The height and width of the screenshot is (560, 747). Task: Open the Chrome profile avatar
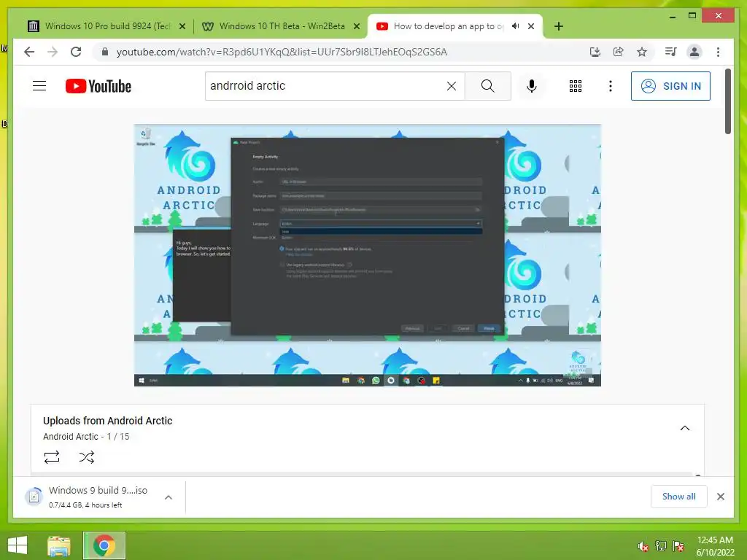pos(694,52)
